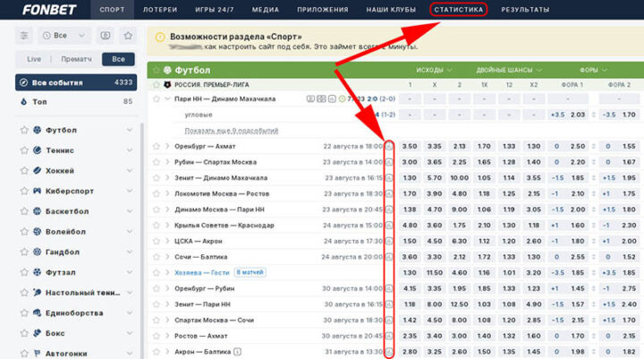Open statistics icon for Оренбург — Ахмат
Viewport: 644px width, 359px height.
[389, 147]
